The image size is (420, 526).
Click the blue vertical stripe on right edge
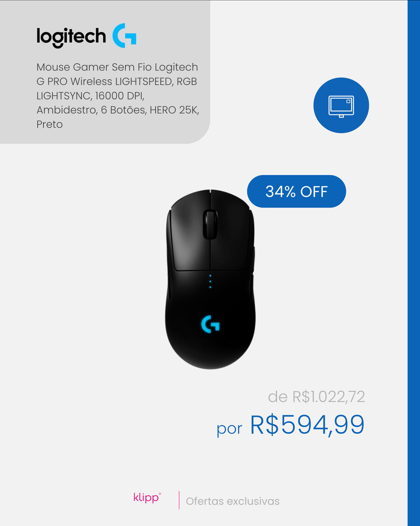click(x=414, y=263)
